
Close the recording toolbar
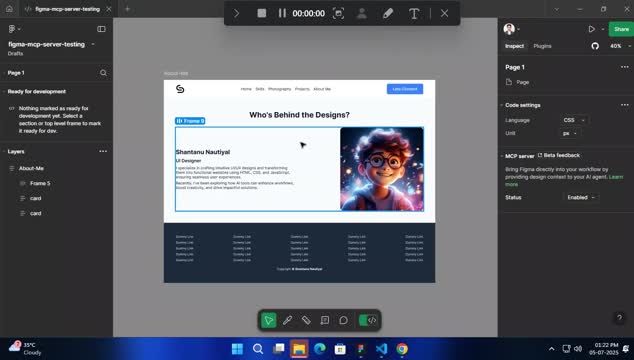tap(444, 13)
